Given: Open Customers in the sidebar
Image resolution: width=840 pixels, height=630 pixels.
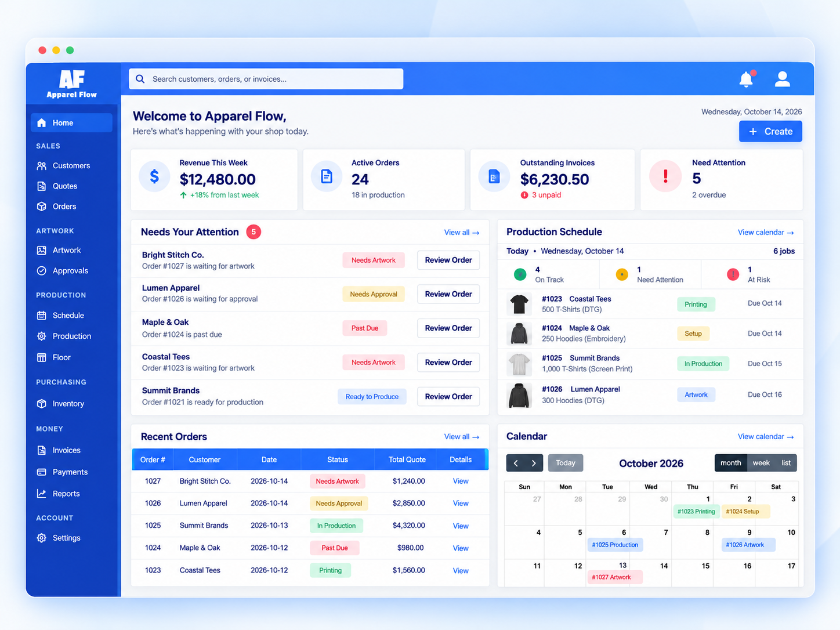Looking at the screenshot, I should (71, 166).
